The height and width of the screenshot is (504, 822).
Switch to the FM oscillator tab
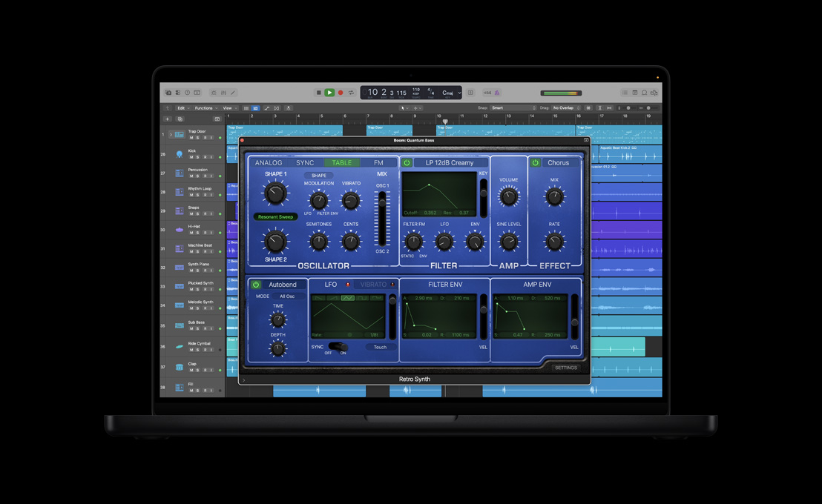point(377,162)
